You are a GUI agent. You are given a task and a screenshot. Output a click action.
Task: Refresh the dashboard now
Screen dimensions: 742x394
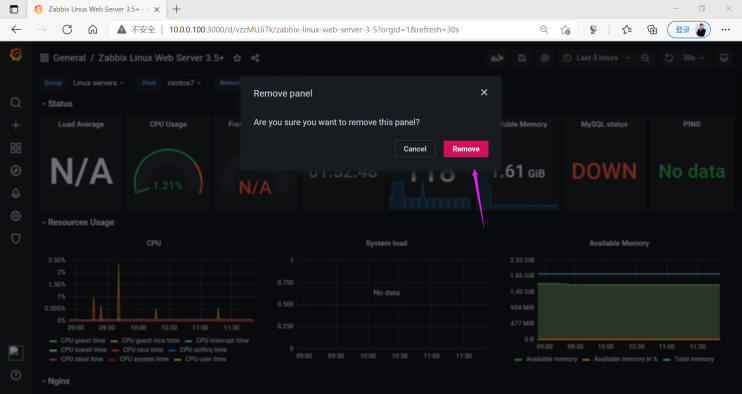click(x=669, y=58)
